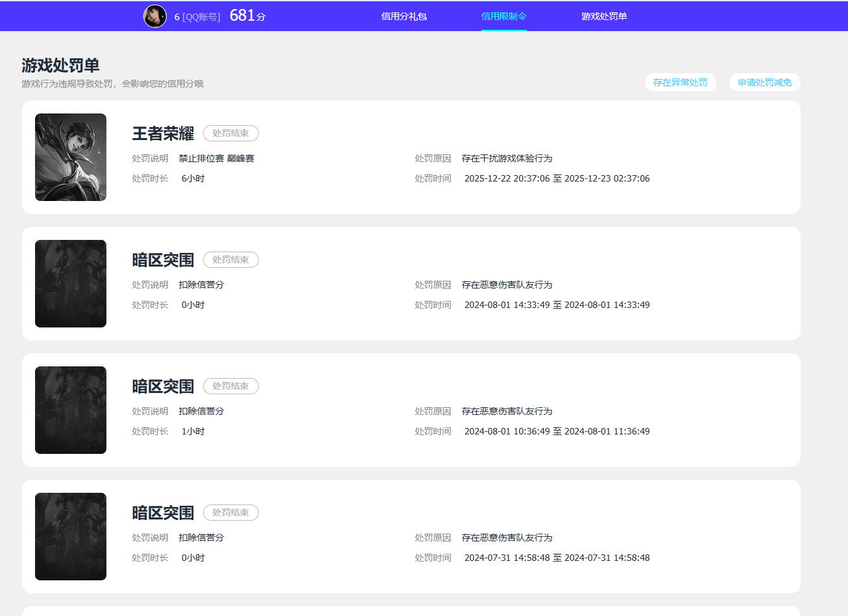Open the thumbnail of the 2024-07-31 暗区突围 card
The image size is (848, 616).
click(71, 537)
